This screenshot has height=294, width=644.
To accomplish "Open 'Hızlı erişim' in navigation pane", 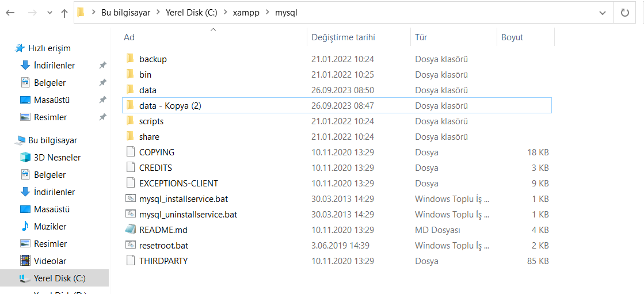I will 49,48.
